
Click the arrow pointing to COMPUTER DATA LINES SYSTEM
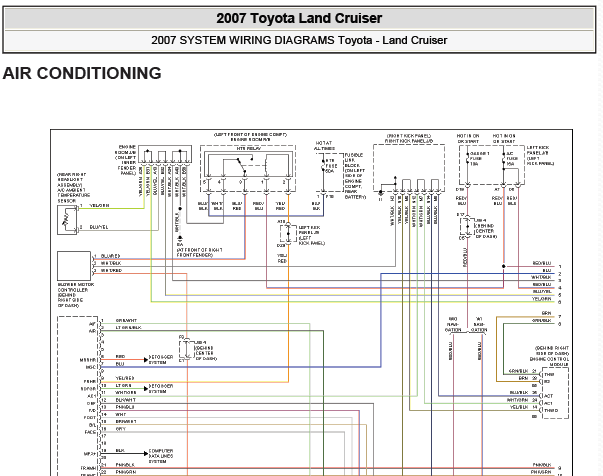coord(145,454)
